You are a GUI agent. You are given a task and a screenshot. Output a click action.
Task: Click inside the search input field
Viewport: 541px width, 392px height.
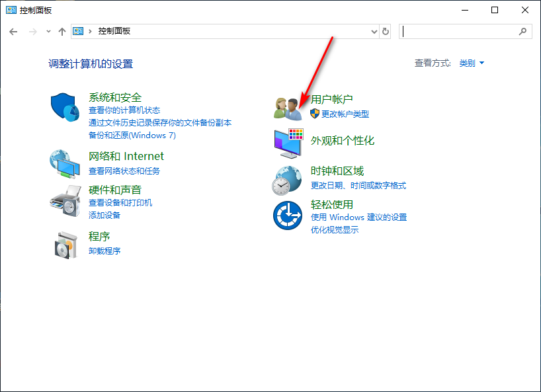(x=463, y=31)
